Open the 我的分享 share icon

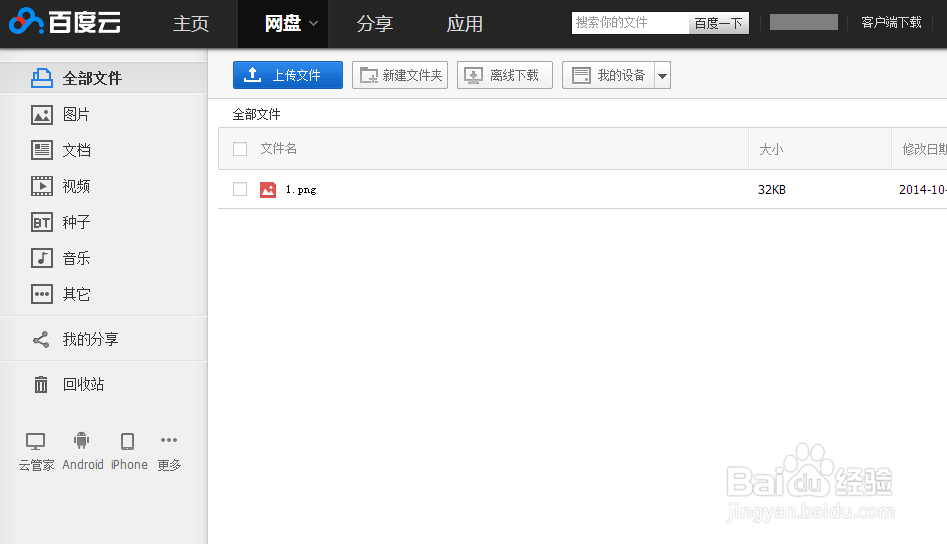point(41,339)
